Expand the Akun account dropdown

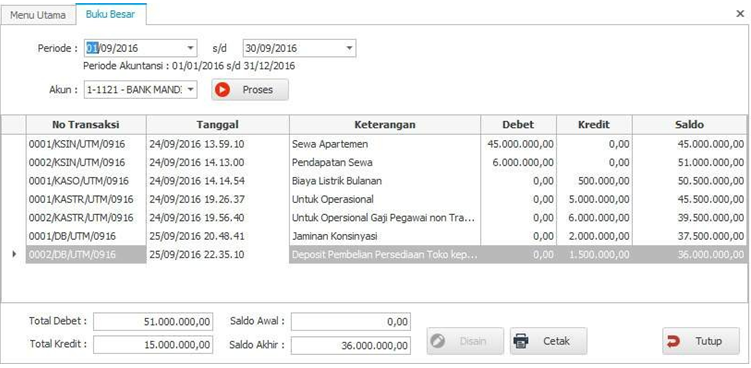(x=190, y=89)
